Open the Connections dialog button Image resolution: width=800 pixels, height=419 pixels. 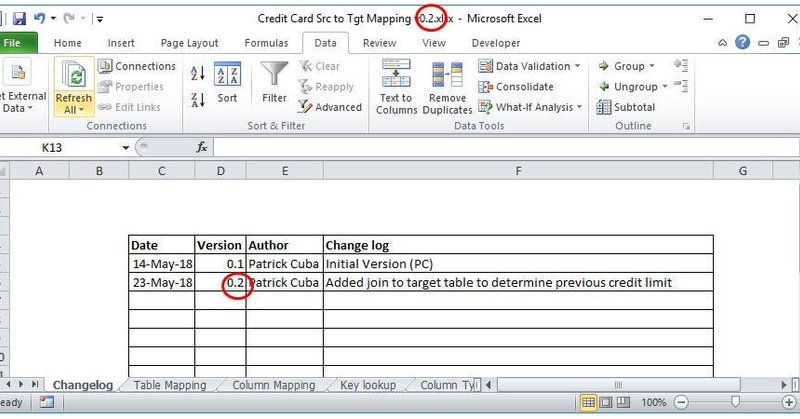(137, 66)
